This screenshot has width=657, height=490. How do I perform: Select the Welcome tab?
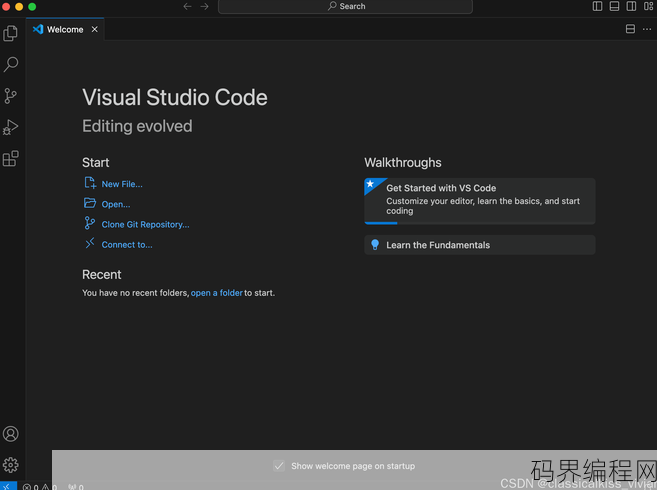point(65,29)
